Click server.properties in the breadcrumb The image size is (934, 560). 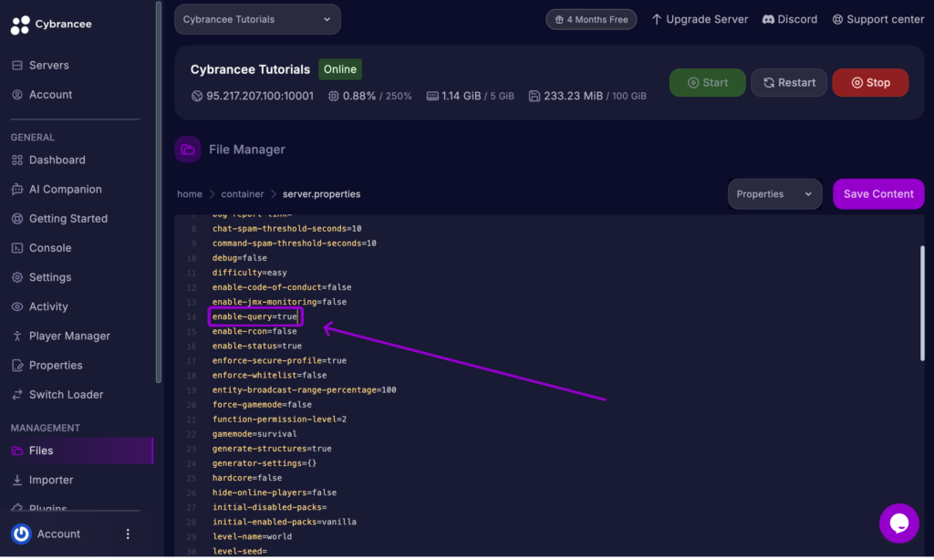(x=322, y=194)
